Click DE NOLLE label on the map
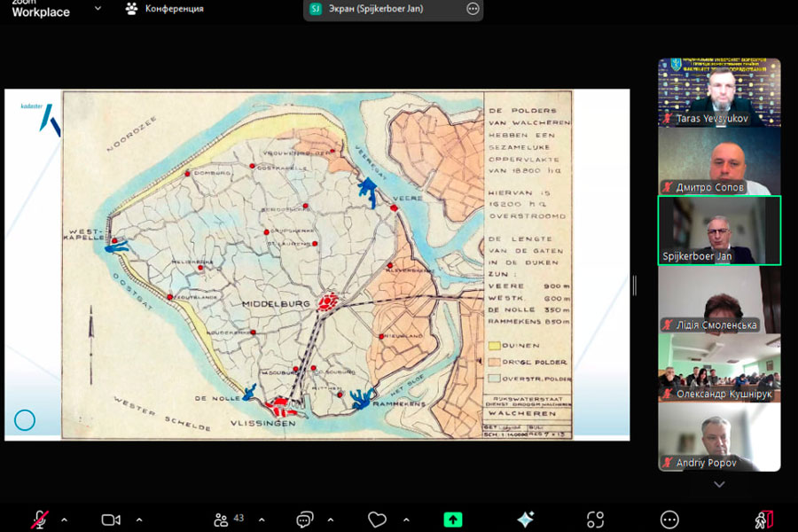This screenshot has width=798, height=532. (x=217, y=399)
